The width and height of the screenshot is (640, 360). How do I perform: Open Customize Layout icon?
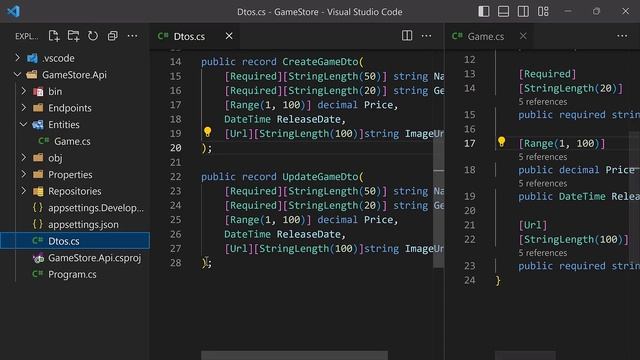point(543,11)
